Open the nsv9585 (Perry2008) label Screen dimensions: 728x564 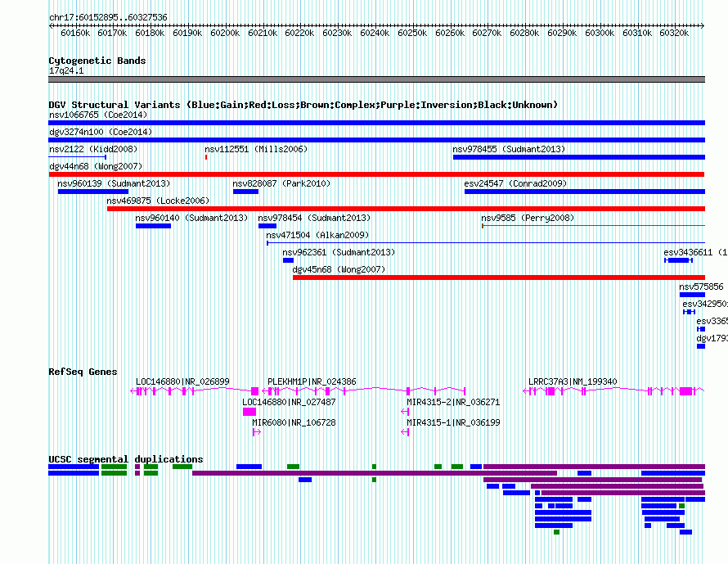point(528,218)
